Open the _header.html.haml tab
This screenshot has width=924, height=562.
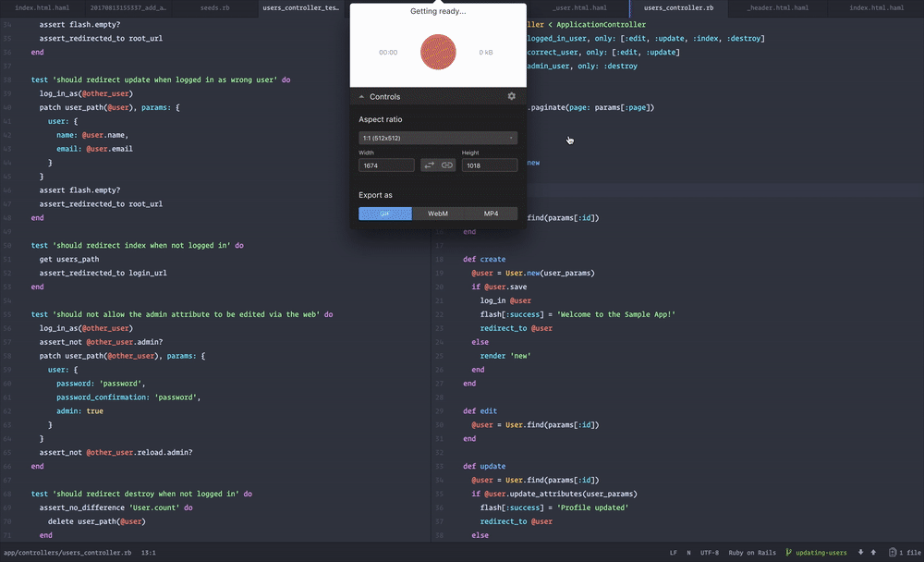point(777,7)
